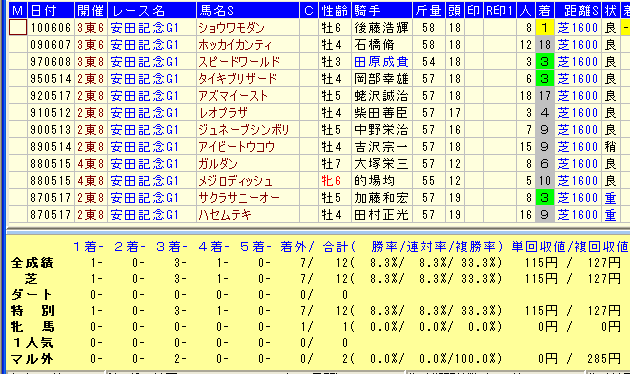
Task: Open 安田記念G1 race on 950514
Action: pyautogui.click(x=144, y=79)
